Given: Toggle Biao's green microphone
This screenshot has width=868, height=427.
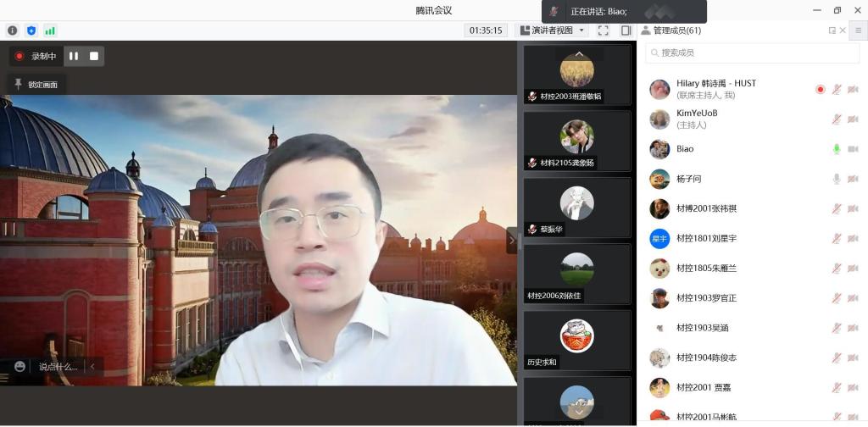Looking at the screenshot, I should [836, 149].
